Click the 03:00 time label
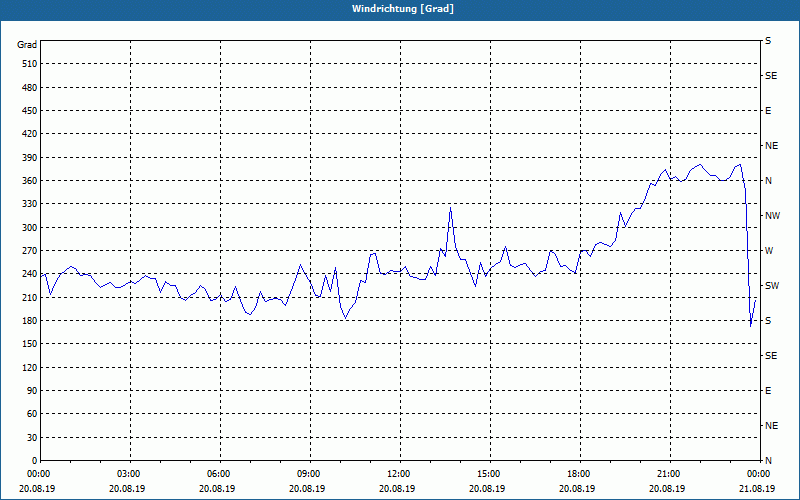The height and width of the screenshot is (500, 800). pos(129,474)
